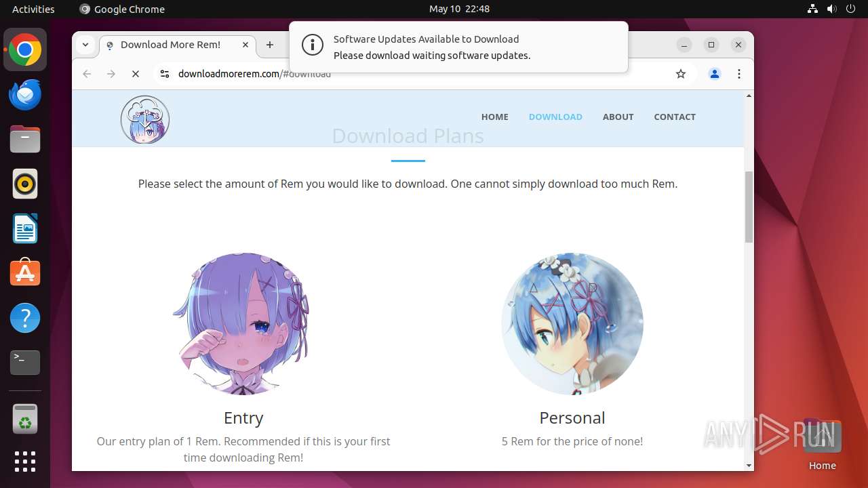Open the Trash icon in dock
868x488 pixels.
tap(25, 419)
